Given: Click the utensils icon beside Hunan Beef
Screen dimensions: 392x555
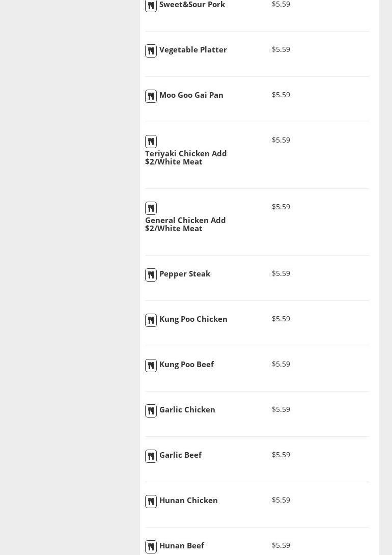Looking at the screenshot, I should [x=151, y=547].
